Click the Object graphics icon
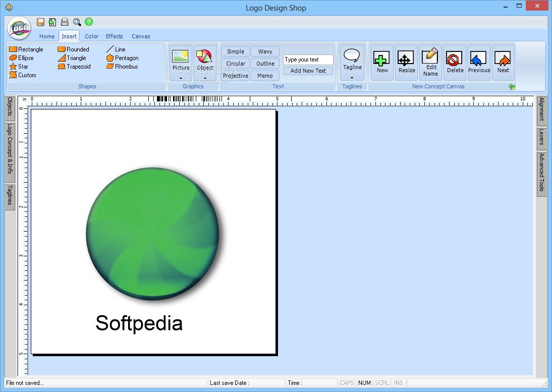The height and width of the screenshot is (392, 552). click(204, 57)
